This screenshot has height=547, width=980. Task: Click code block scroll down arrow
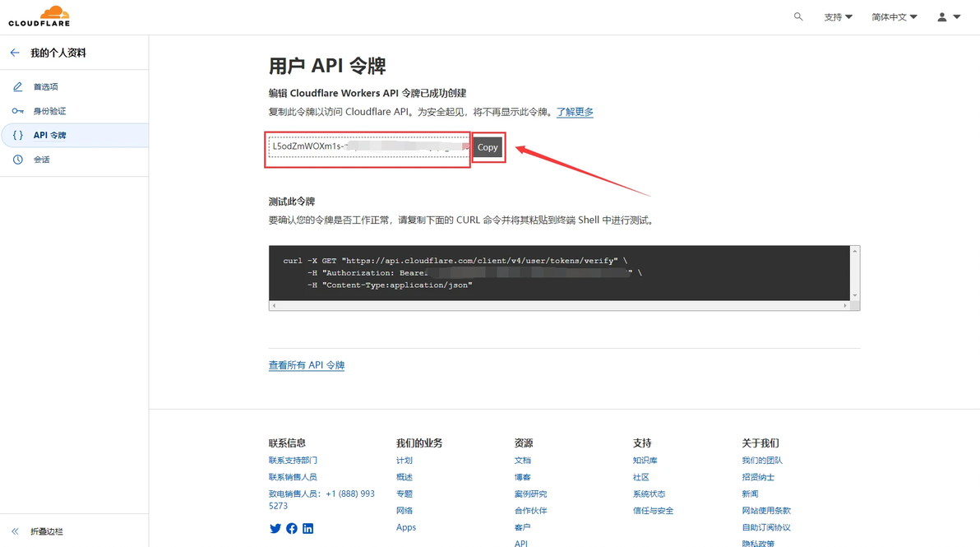pyautogui.click(x=854, y=295)
